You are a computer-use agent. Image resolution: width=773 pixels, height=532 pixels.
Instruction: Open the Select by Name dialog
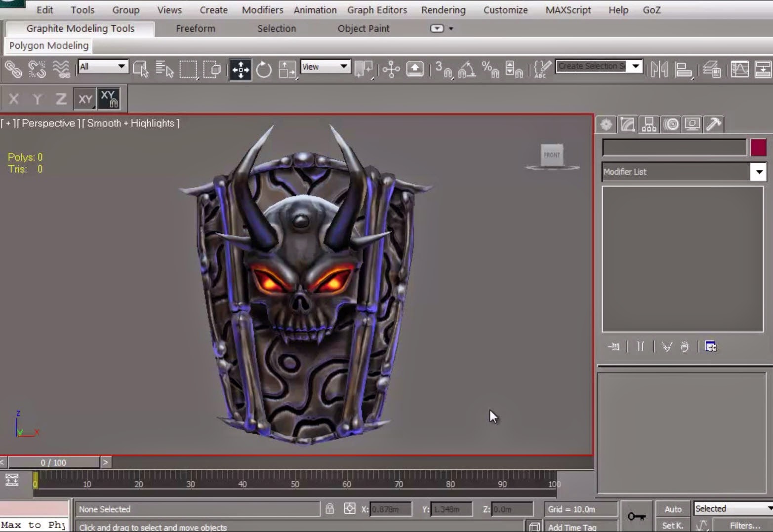pyautogui.click(x=164, y=69)
